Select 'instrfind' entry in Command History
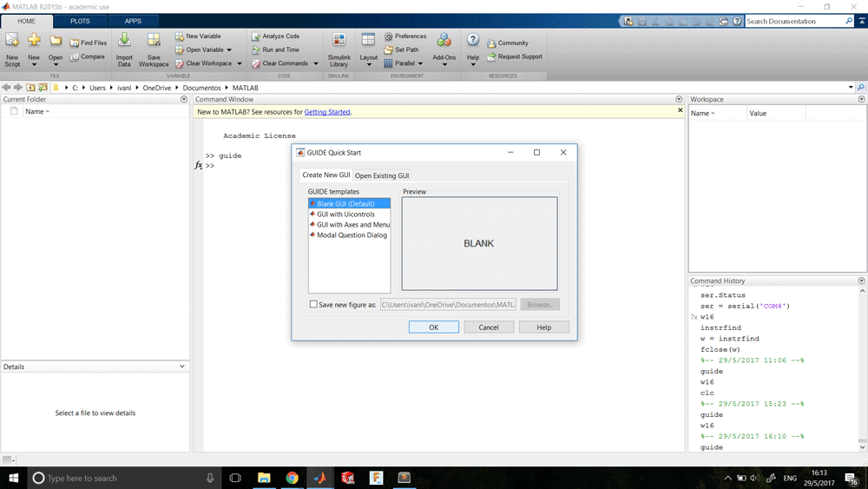Viewport: 868px width, 489px height. 720,327
